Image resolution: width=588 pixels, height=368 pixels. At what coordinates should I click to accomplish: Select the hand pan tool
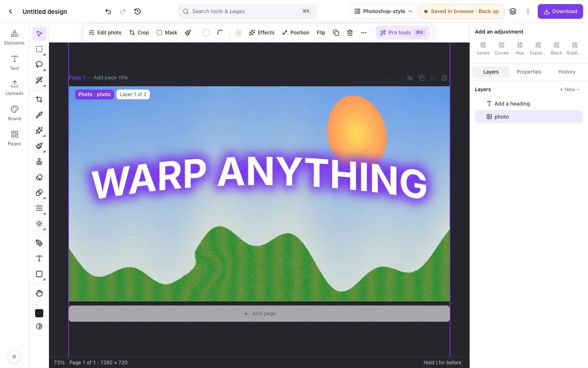click(39, 293)
